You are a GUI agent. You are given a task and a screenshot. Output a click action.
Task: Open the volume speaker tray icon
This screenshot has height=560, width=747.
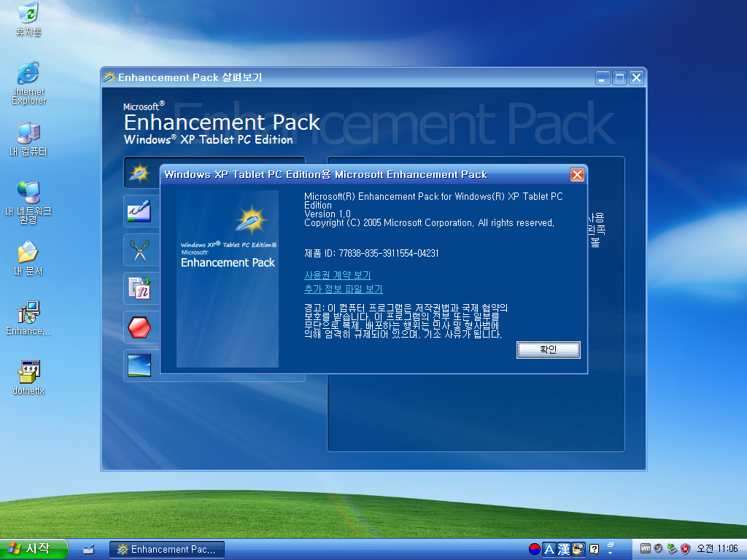coord(659,548)
